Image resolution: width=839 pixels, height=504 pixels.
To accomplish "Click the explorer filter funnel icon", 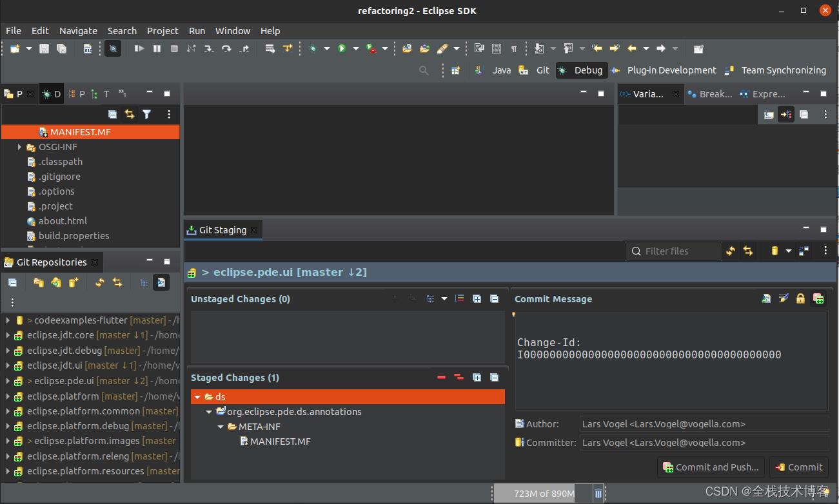I will [x=147, y=114].
